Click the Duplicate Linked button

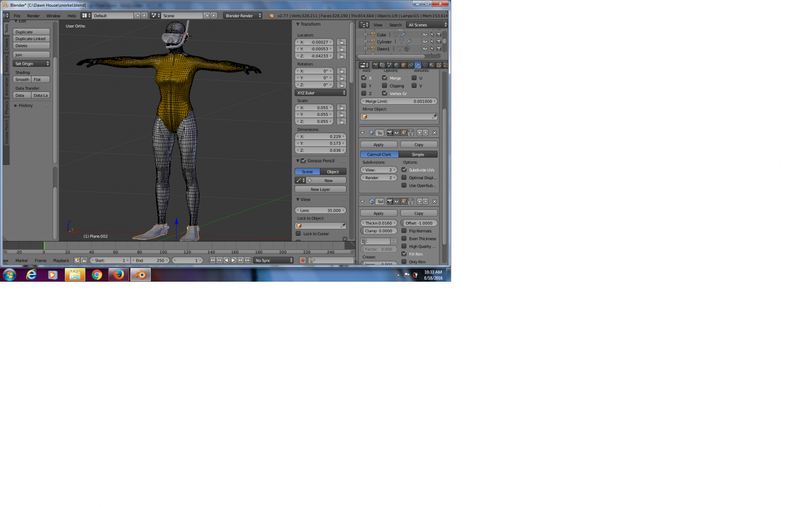(31, 39)
